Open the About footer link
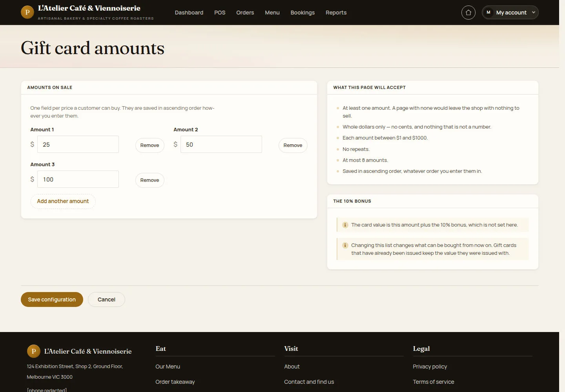Image resolution: width=565 pixels, height=392 pixels. click(292, 367)
